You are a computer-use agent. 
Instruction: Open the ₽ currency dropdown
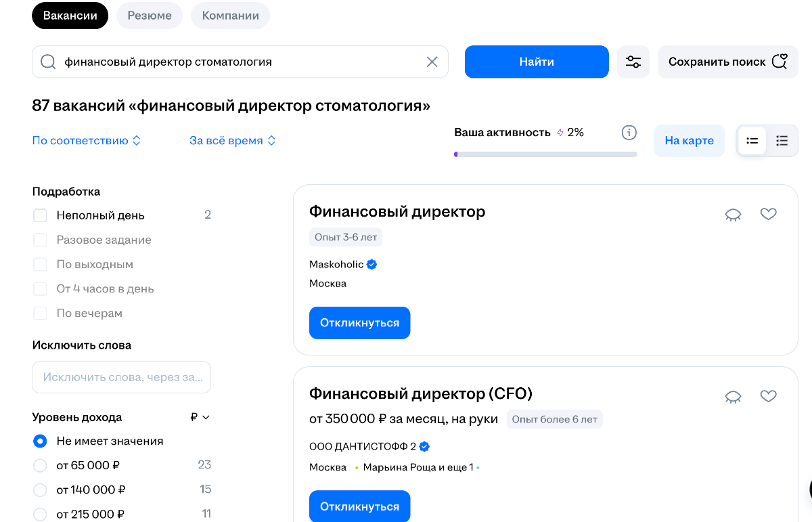click(200, 417)
